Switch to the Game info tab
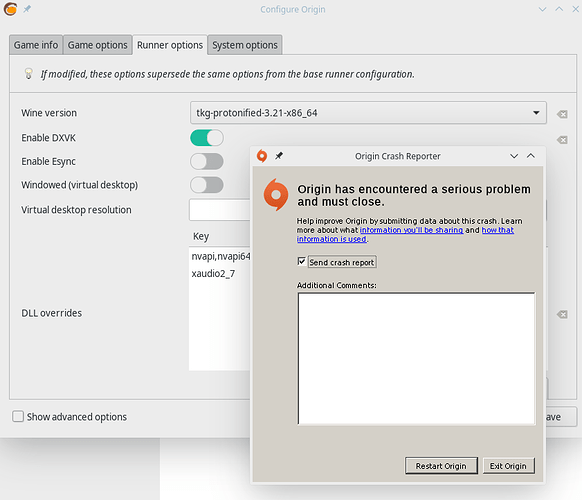The image size is (582, 500). 36,45
